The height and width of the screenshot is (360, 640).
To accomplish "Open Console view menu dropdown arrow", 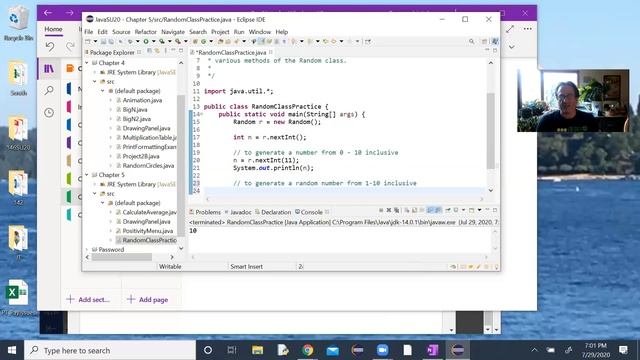I will coord(479,210).
